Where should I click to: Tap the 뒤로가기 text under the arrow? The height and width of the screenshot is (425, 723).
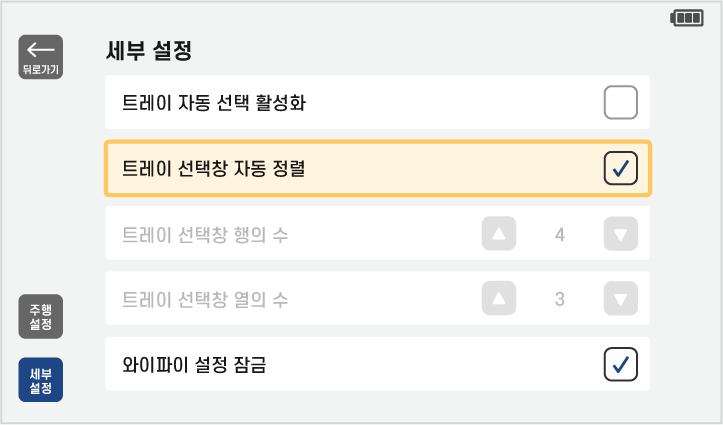pos(41,69)
